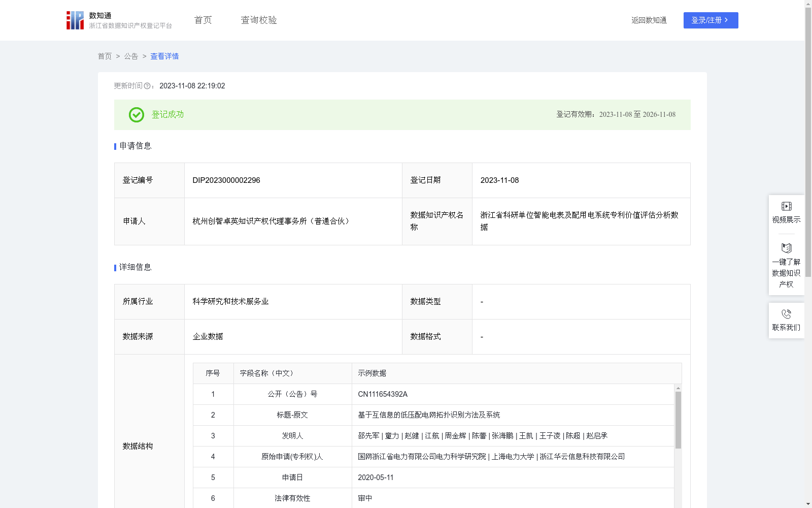812x508 pixels.
Task: Click the 登记日期 value 2023-11-08
Action: pyautogui.click(x=499, y=180)
